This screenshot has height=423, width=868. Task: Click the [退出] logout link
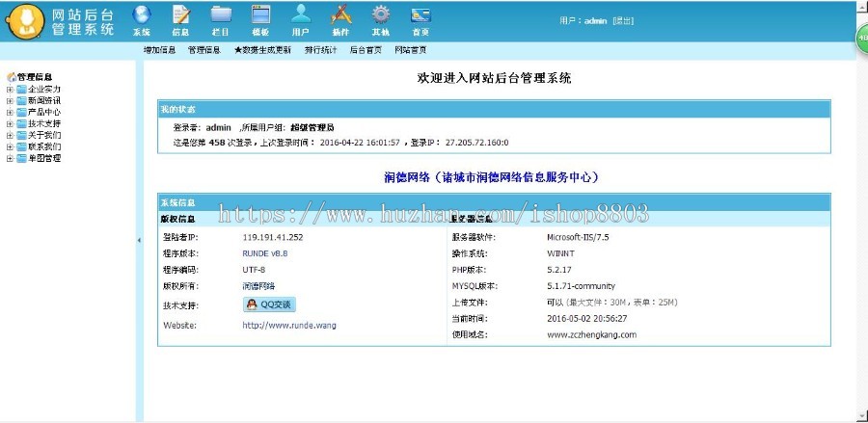tap(623, 21)
